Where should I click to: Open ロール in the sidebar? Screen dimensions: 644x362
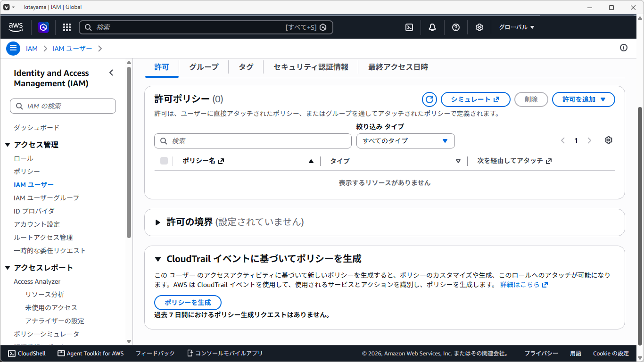(24, 158)
